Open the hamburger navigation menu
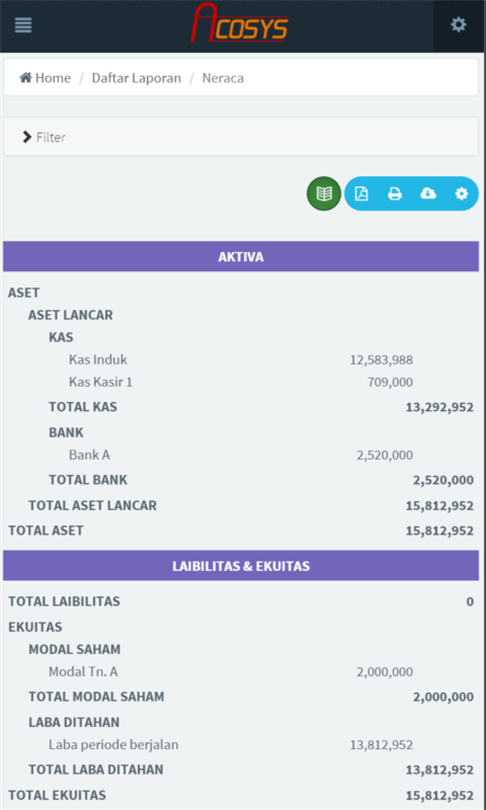Screen dimensions: 486x810 (x=23, y=25)
